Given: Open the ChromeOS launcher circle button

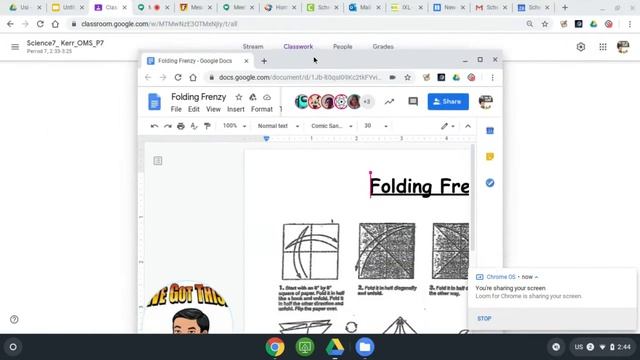Looking at the screenshot, I should pos(13,347).
